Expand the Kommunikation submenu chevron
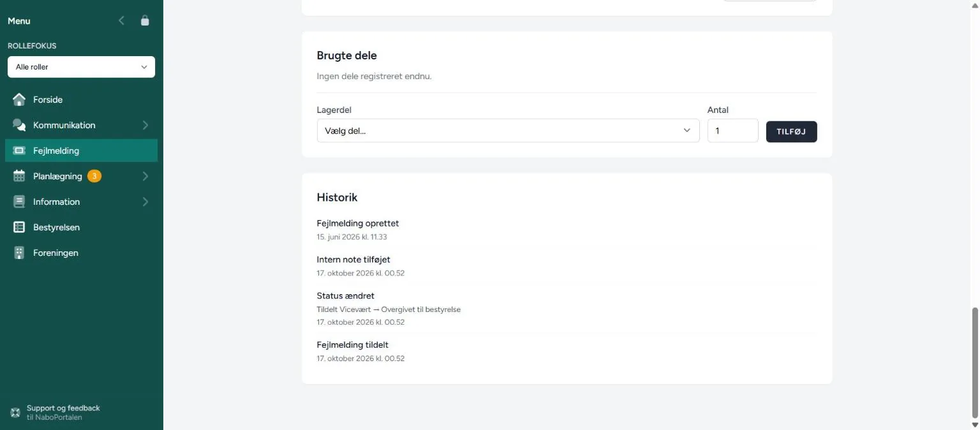This screenshot has width=980, height=430. click(145, 125)
